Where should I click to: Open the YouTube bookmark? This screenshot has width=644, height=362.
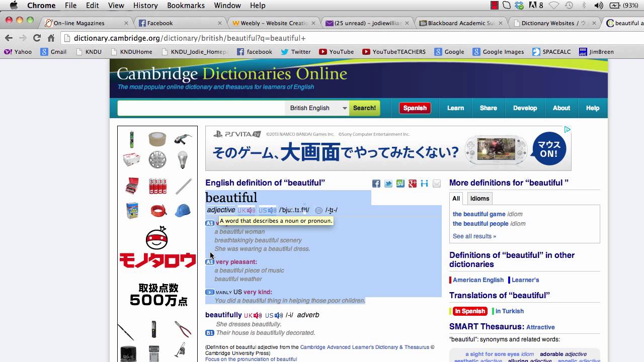(x=337, y=52)
